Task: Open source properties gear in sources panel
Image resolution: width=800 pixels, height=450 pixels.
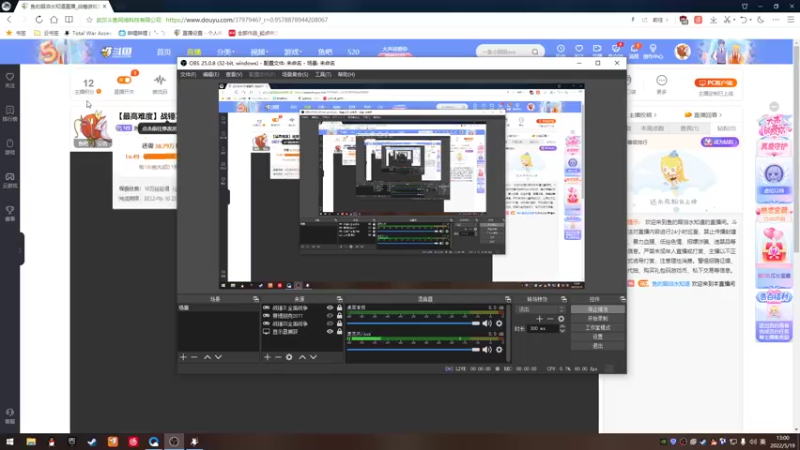Action: point(289,357)
